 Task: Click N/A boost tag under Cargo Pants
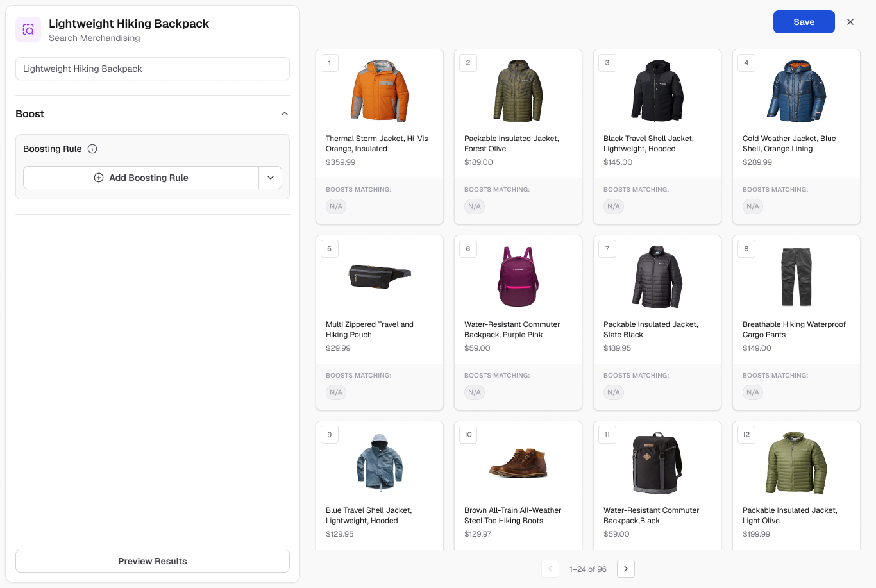(x=753, y=392)
